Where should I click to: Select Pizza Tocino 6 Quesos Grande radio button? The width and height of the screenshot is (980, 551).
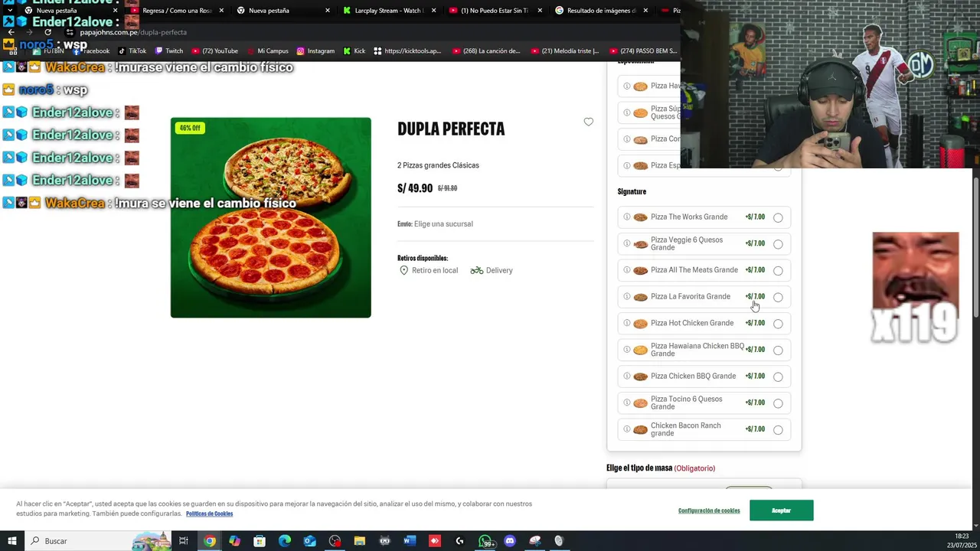[778, 403]
